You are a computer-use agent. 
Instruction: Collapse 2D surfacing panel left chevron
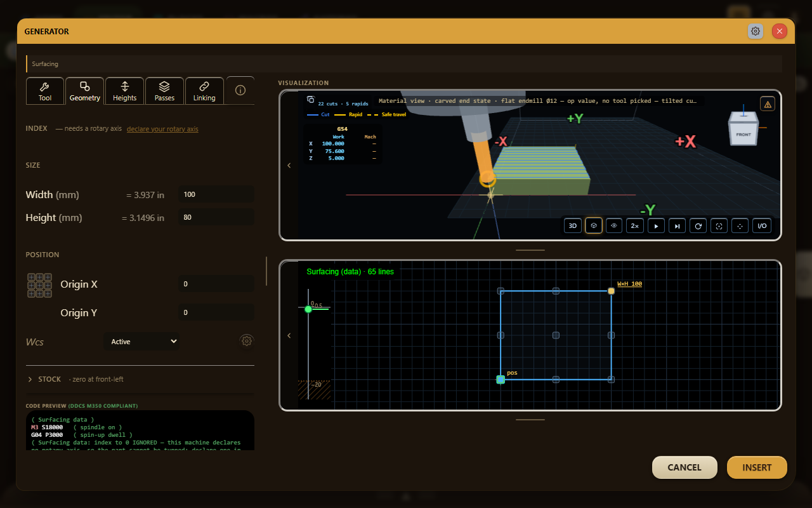(x=289, y=335)
